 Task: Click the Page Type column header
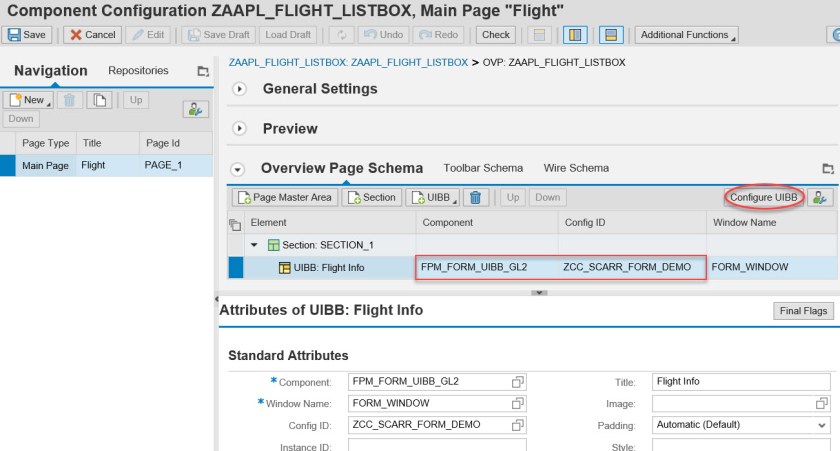pyautogui.click(x=46, y=143)
